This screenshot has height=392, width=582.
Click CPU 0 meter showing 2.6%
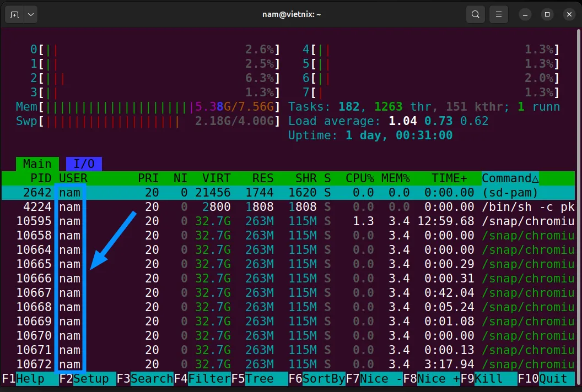[x=155, y=50]
